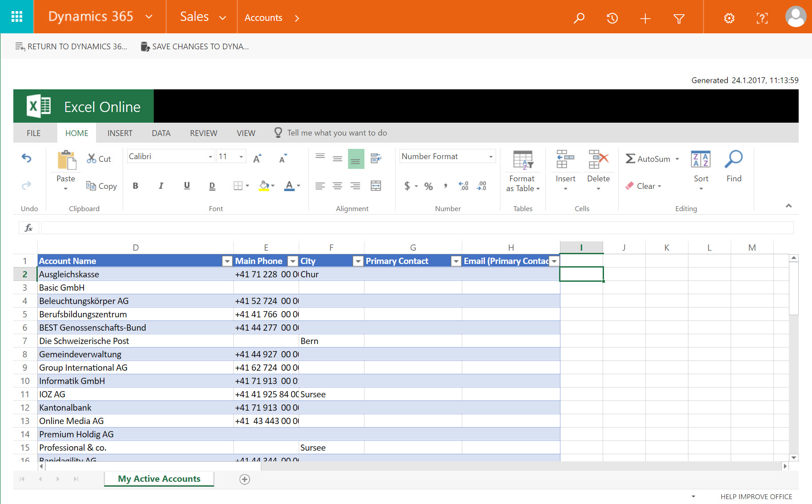
Task: Open Account Name column filter dropdown
Action: [227, 261]
